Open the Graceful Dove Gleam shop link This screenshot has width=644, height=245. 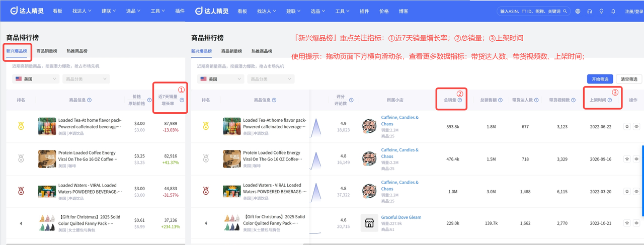pos(401,217)
